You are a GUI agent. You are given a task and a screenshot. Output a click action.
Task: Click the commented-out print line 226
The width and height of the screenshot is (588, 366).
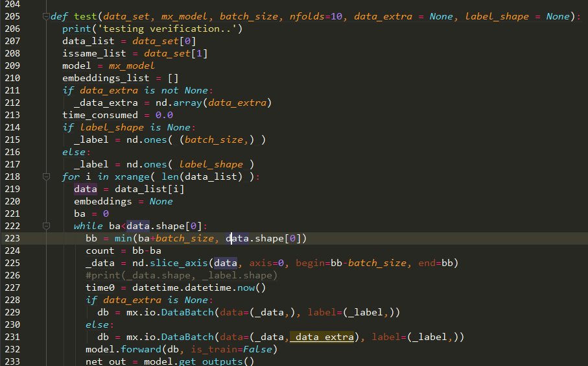182,276
